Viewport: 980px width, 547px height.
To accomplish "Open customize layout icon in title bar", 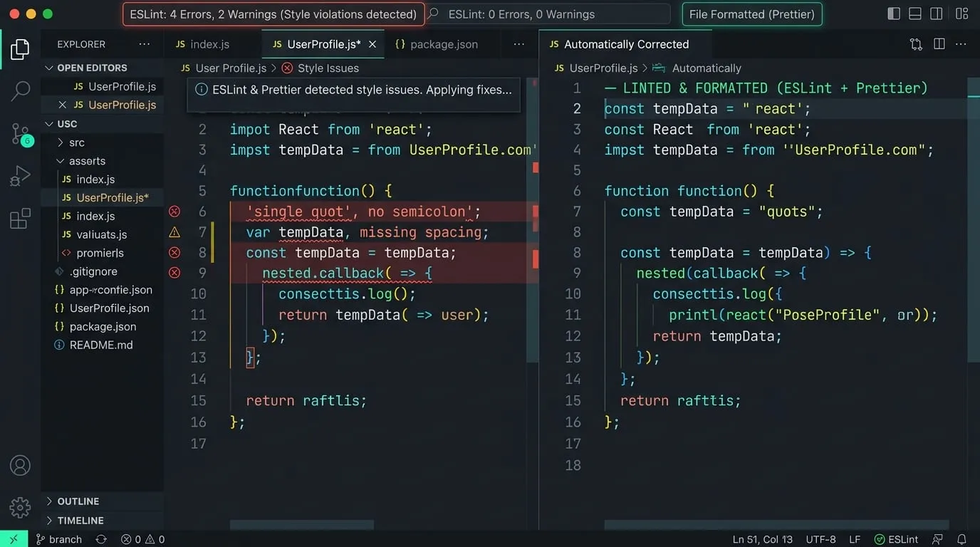I will pyautogui.click(x=961, y=14).
